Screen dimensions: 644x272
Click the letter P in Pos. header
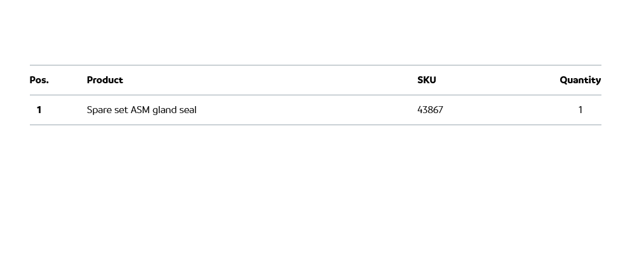click(33, 80)
